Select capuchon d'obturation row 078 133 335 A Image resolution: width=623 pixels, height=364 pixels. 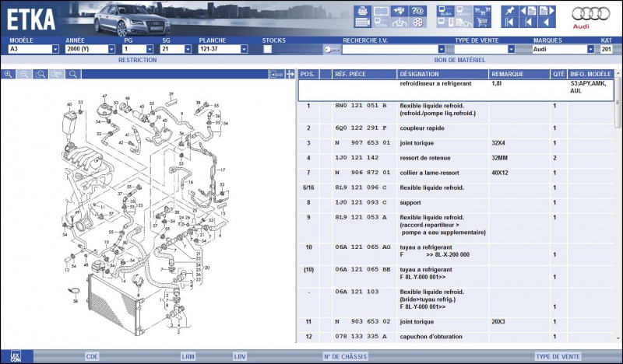(x=456, y=337)
